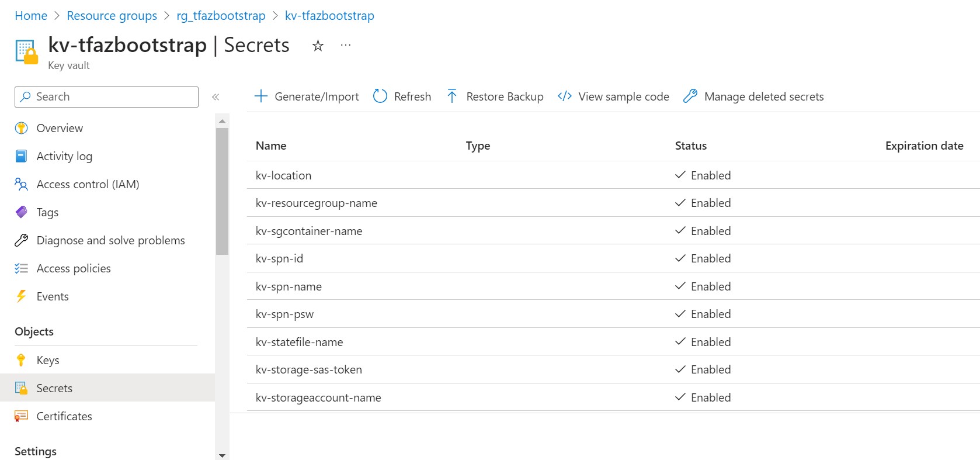
Task: Go to Access control (IAM)
Action: pyautogui.click(x=88, y=184)
